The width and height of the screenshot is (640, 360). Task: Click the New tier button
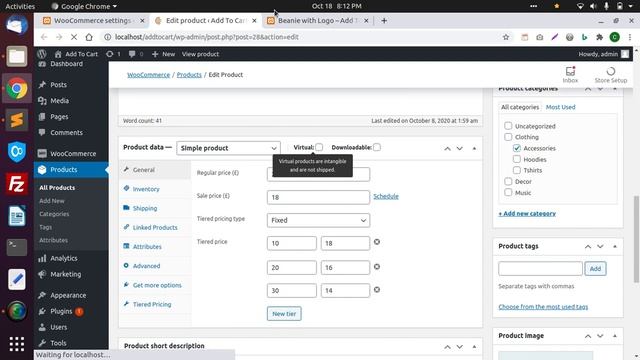(x=284, y=313)
